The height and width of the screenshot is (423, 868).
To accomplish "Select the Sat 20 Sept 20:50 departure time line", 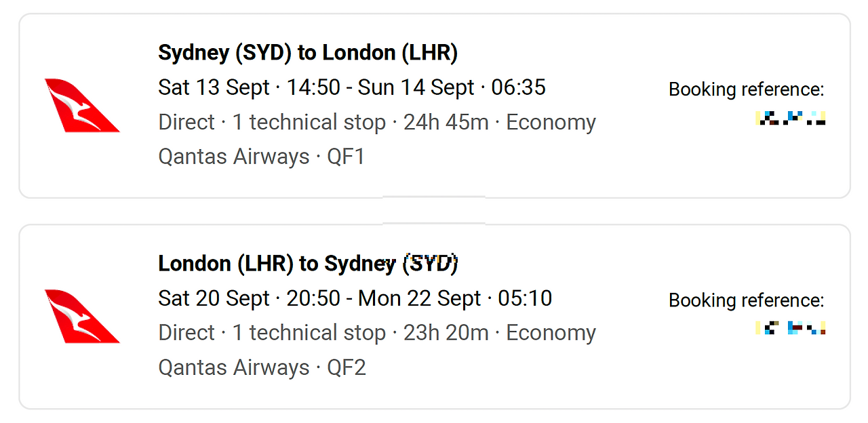I will pos(355,298).
